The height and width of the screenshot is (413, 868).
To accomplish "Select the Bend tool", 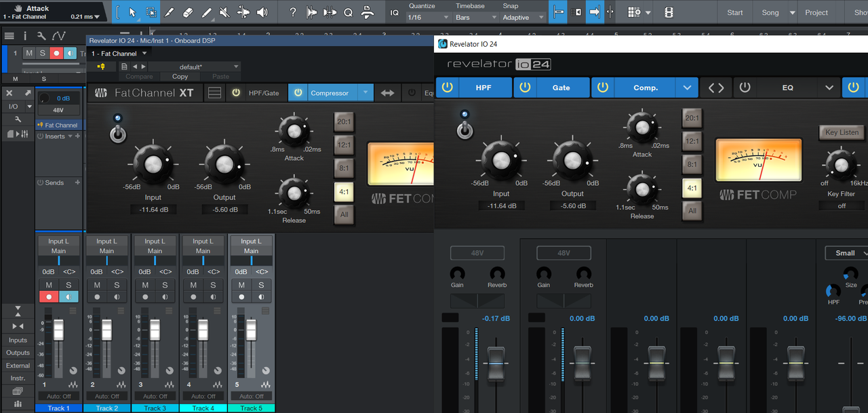I will coord(243,12).
